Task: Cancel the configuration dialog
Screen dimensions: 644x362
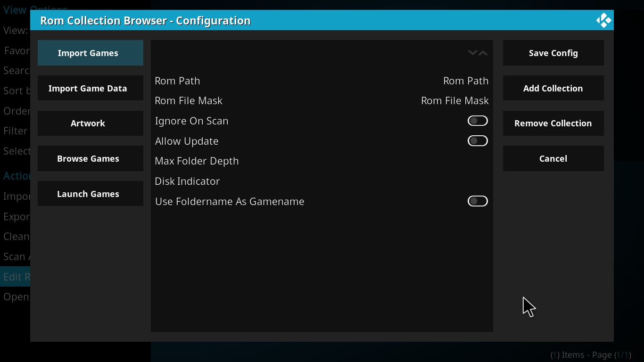Action: point(553,158)
